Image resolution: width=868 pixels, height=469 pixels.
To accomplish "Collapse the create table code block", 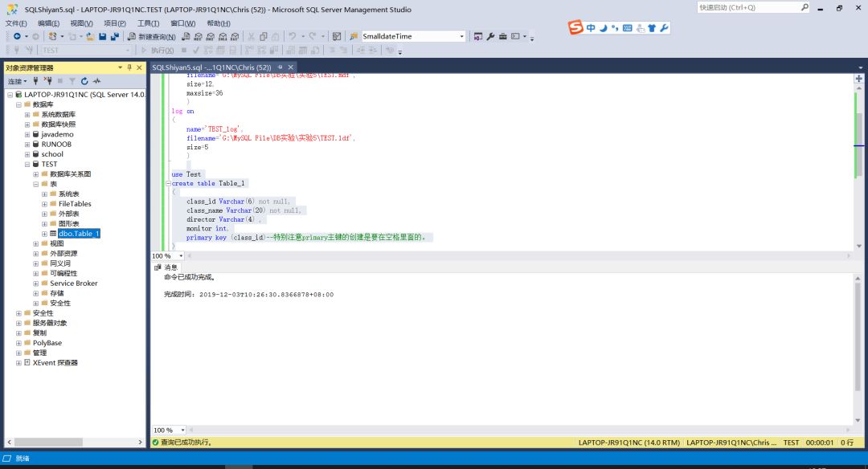I will pos(168,183).
